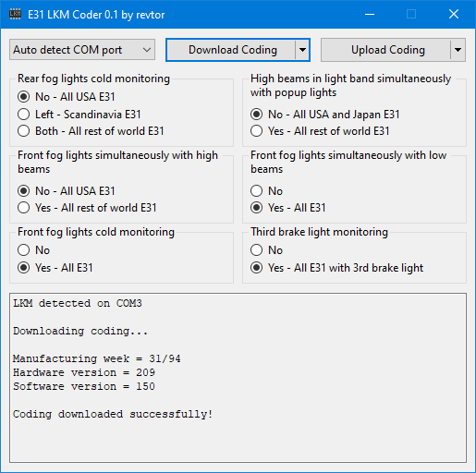Select 'No' for front fog cold monitoring
Viewport: 476px width, 473px height.
(33, 250)
